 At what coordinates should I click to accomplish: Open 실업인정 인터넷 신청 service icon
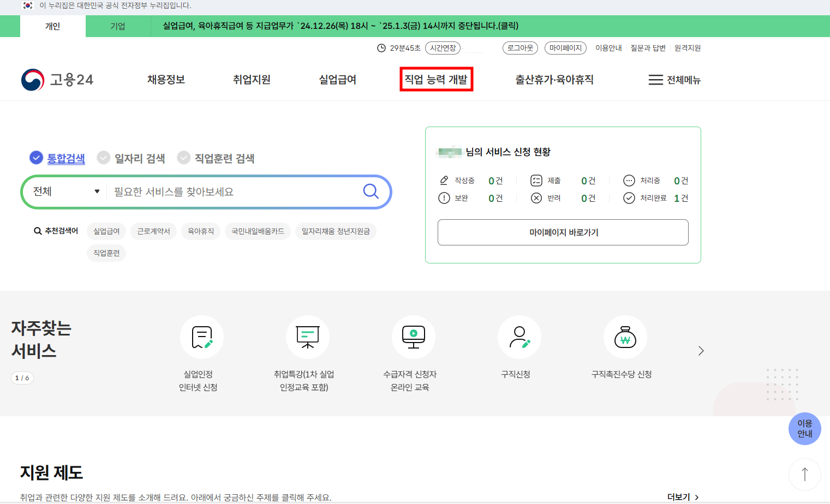202,337
